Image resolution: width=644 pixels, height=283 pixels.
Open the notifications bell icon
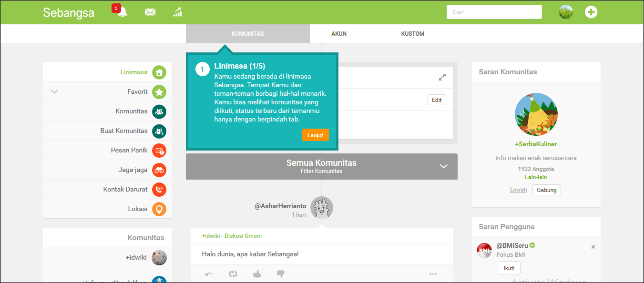(x=123, y=12)
